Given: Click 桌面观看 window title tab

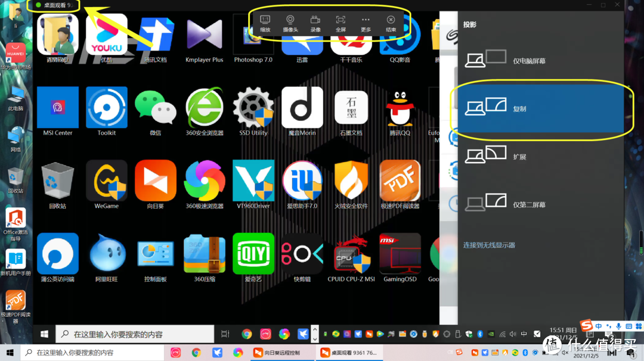Looking at the screenshot, I should (x=54, y=5).
